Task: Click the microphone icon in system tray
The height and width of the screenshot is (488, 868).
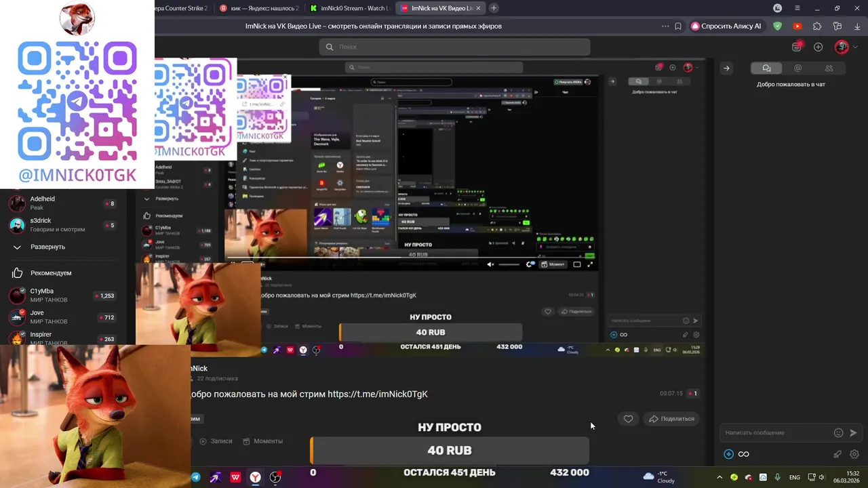Action: (x=777, y=477)
